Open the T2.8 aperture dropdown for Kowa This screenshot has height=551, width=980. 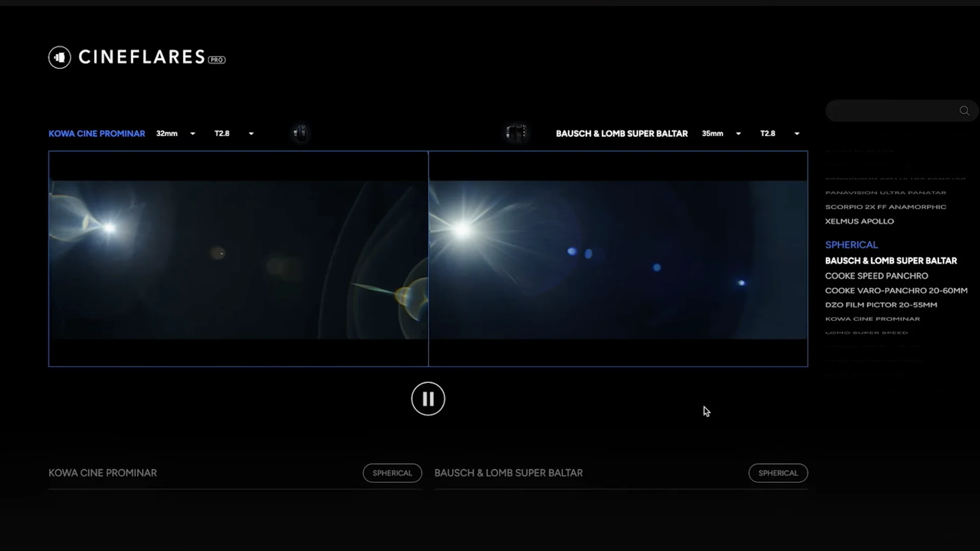pyautogui.click(x=251, y=133)
